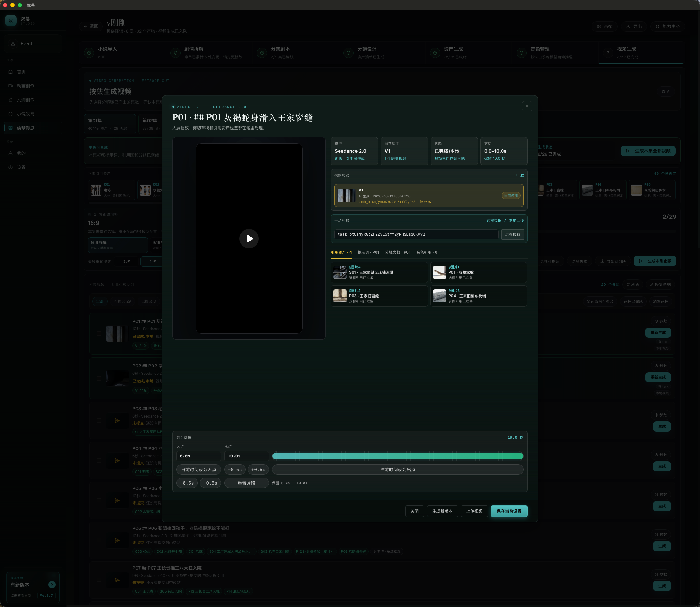This screenshot has width=700, height=607.
Task: Click 保存当前设置 button
Action: [x=509, y=511]
